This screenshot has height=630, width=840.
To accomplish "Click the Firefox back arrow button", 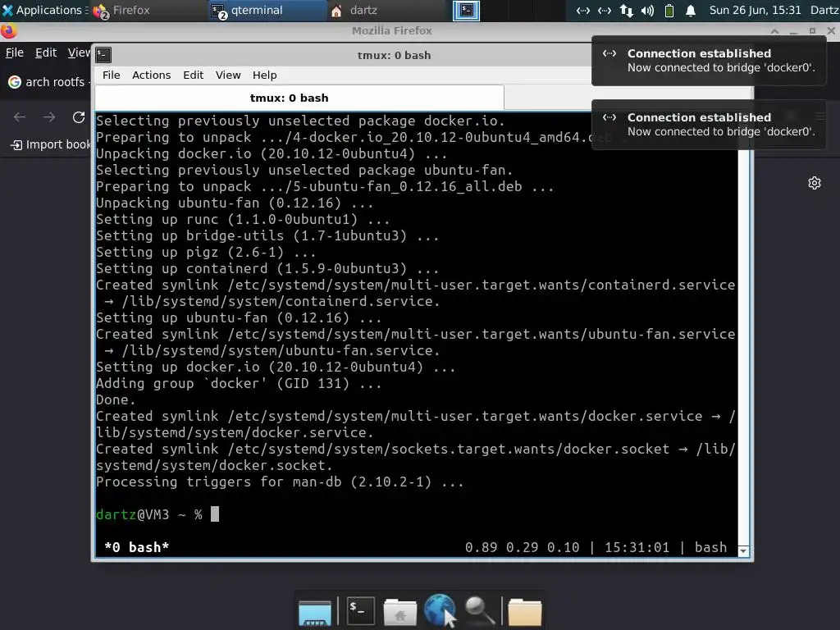I will [x=20, y=116].
